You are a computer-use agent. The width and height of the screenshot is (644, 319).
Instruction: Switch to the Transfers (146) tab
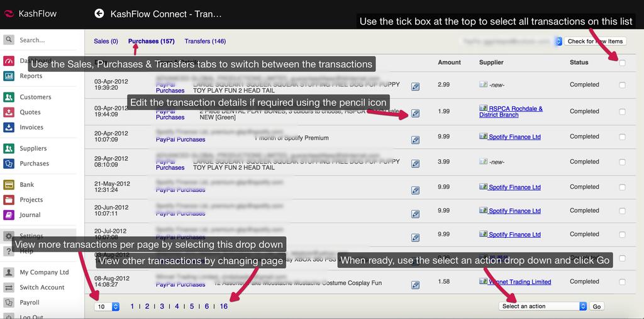[205, 42]
